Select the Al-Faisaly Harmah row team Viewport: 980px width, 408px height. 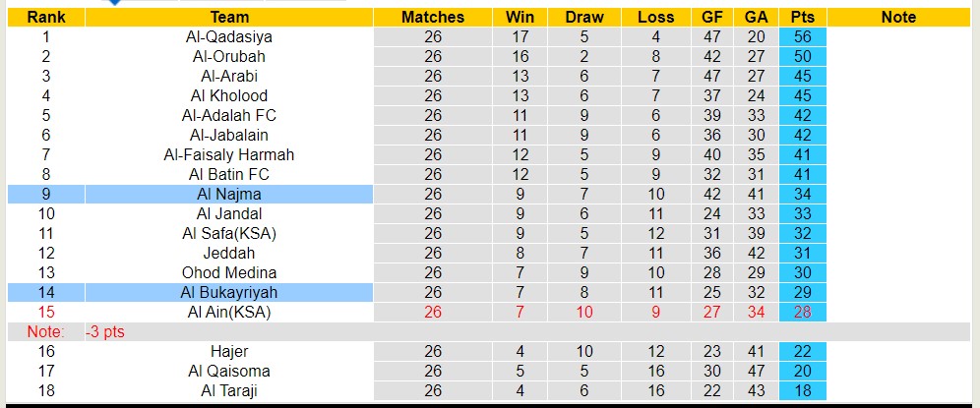(228, 154)
